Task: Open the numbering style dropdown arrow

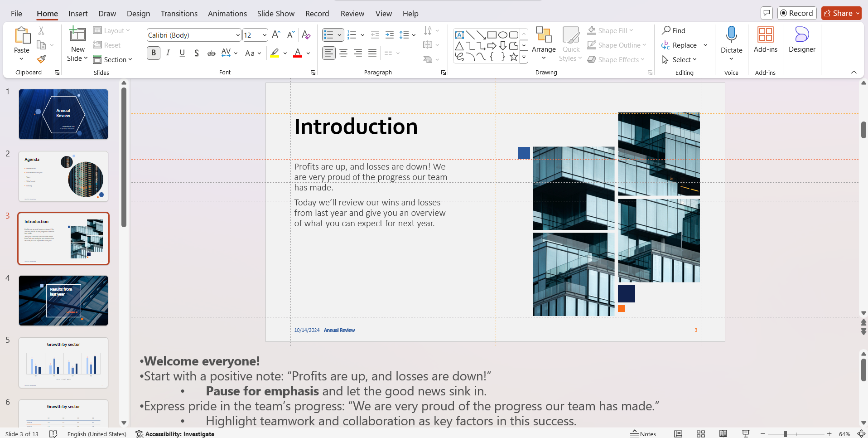Action: click(x=362, y=35)
